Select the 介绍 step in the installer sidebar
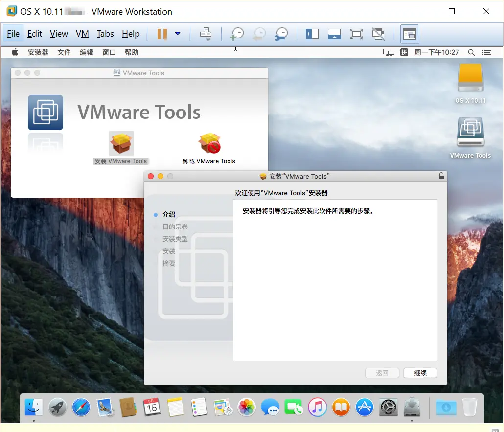The height and width of the screenshot is (432, 504). point(170,214)
